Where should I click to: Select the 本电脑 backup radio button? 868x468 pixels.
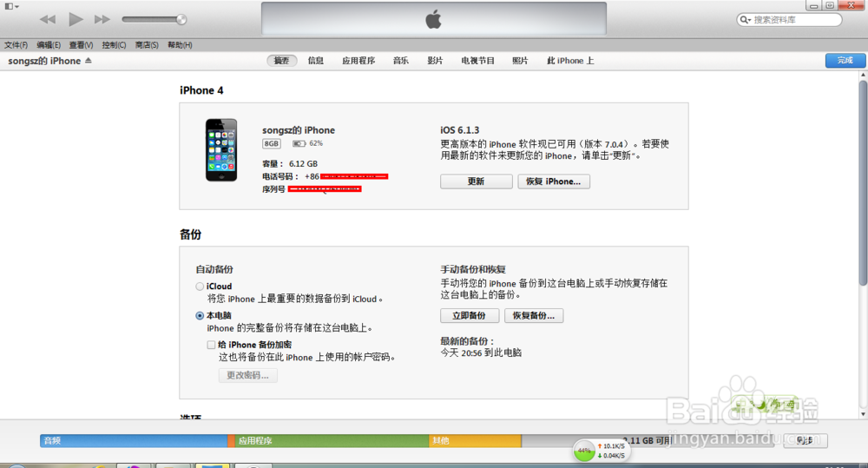(200, 316)
